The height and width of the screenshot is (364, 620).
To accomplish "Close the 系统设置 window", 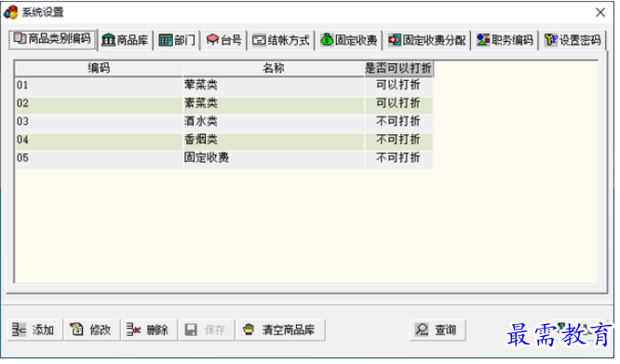I will pos(600,12).
